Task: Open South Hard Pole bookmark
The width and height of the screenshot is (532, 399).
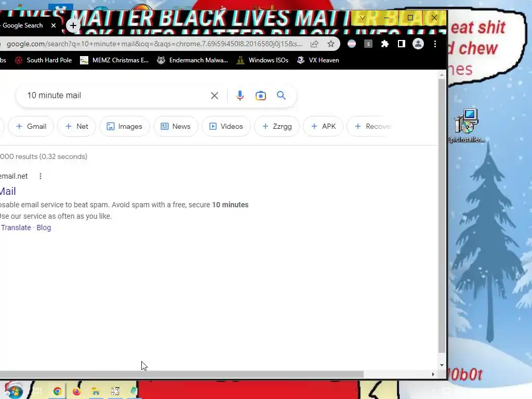Action: (43, 60)
